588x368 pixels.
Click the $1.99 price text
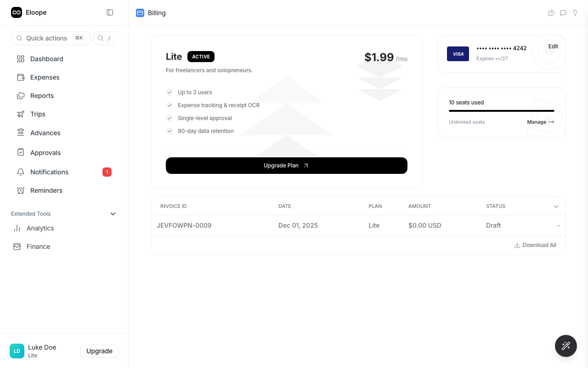379,57
